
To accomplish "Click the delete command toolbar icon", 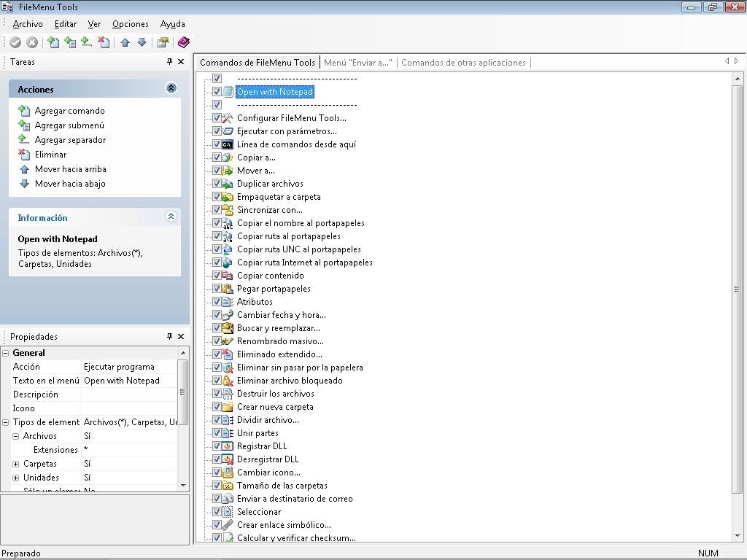I will [104, 42].
